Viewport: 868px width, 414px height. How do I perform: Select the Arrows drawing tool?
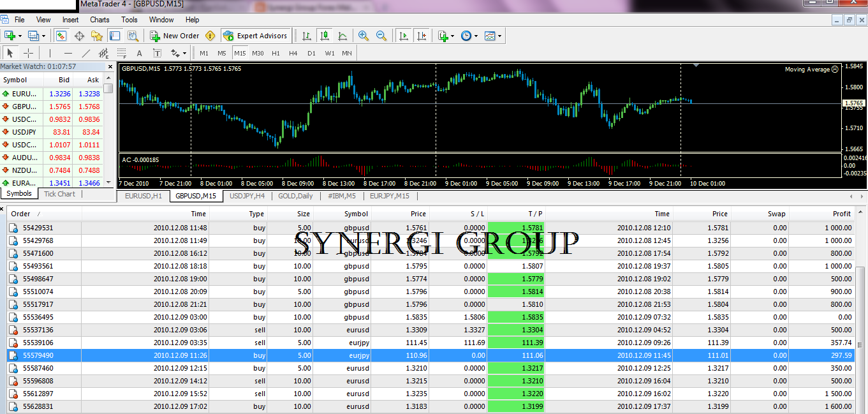pos(175,53)
